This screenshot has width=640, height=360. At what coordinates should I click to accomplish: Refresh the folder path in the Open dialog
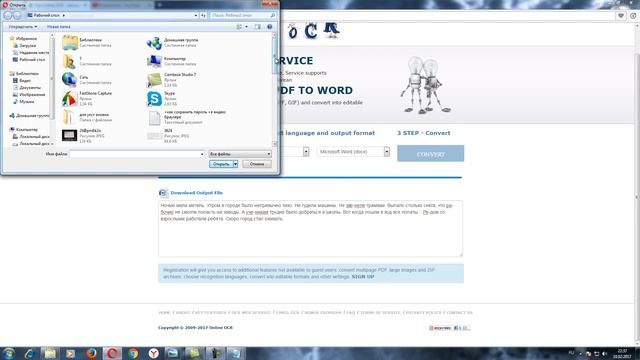click(x=203, y=15)
